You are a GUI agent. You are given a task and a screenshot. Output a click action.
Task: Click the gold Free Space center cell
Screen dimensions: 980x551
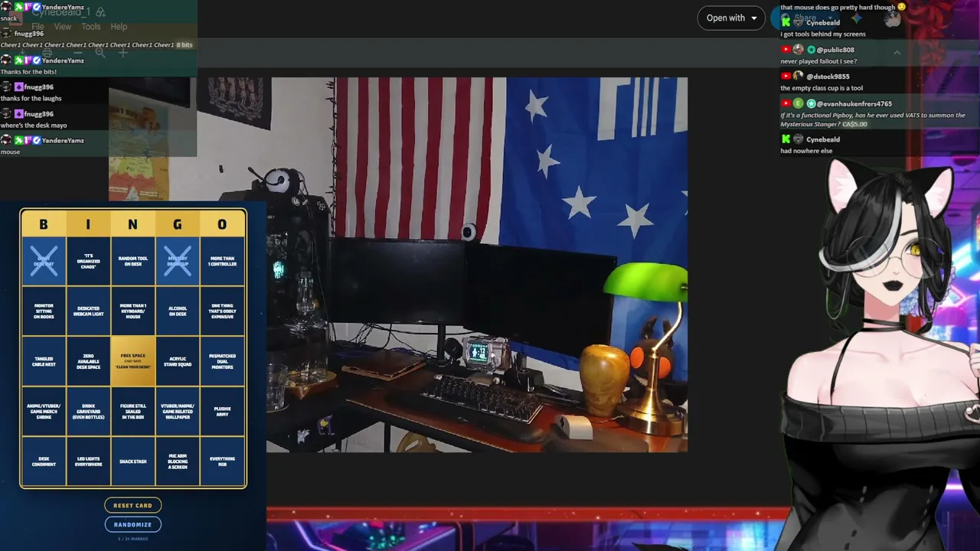coord(132,360)
